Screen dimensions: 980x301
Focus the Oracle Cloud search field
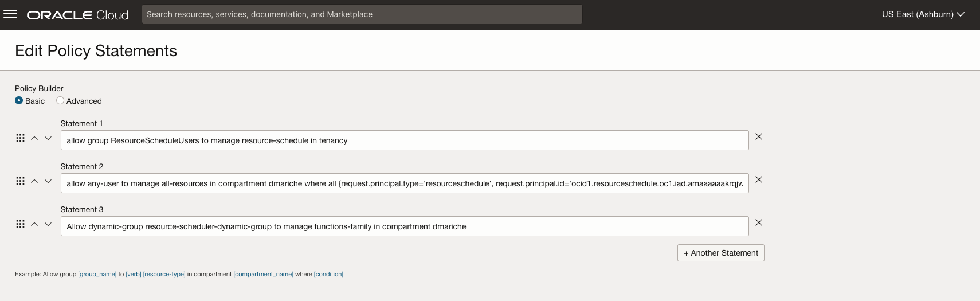point(362,14)
